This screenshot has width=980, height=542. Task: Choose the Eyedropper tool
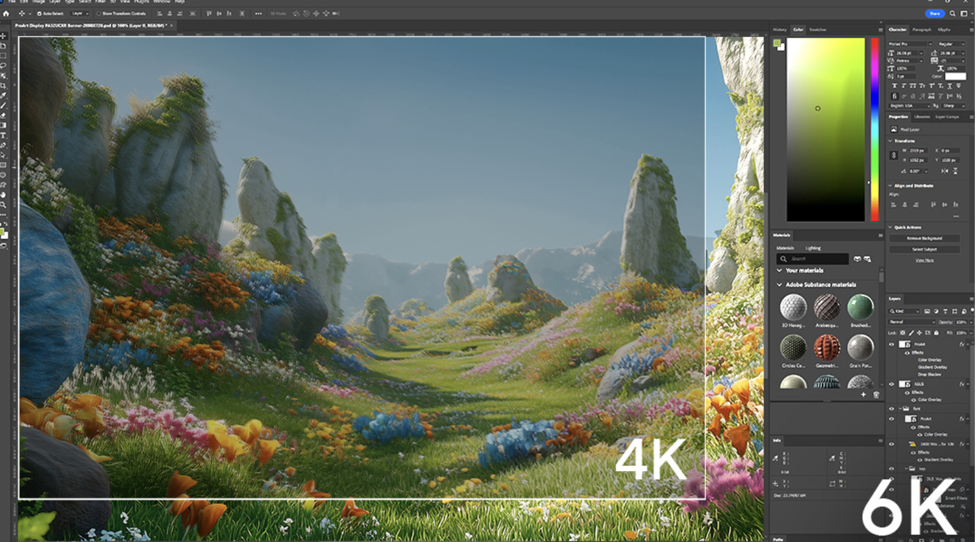coord(3,96)
